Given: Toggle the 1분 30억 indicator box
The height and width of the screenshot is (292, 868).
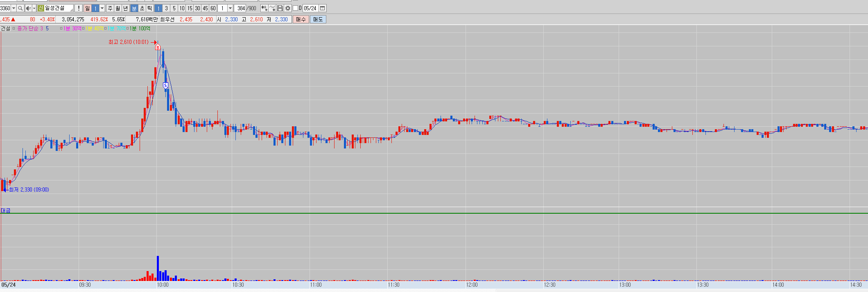Looking at the screenshot, I should click(61, 28).
